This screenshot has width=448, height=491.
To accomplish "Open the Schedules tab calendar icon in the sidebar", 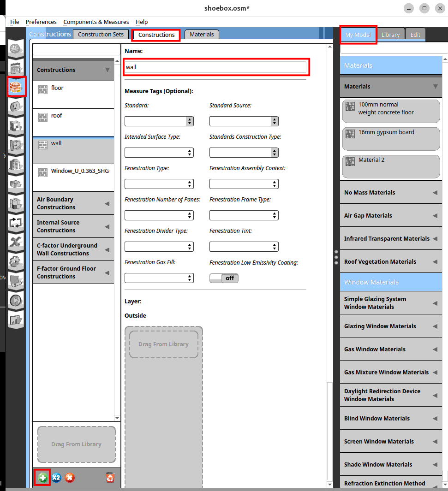I will (x=17, y=67).
